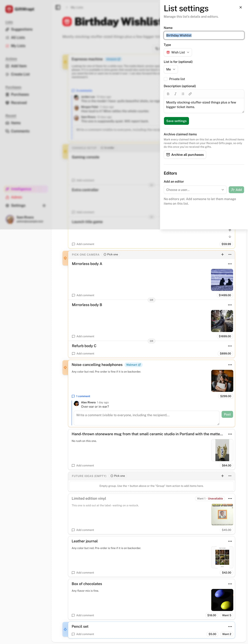Open the Noise-cancelling headphones thumbnail
This screenshot has width=248, height=644.
coord(222,381)
